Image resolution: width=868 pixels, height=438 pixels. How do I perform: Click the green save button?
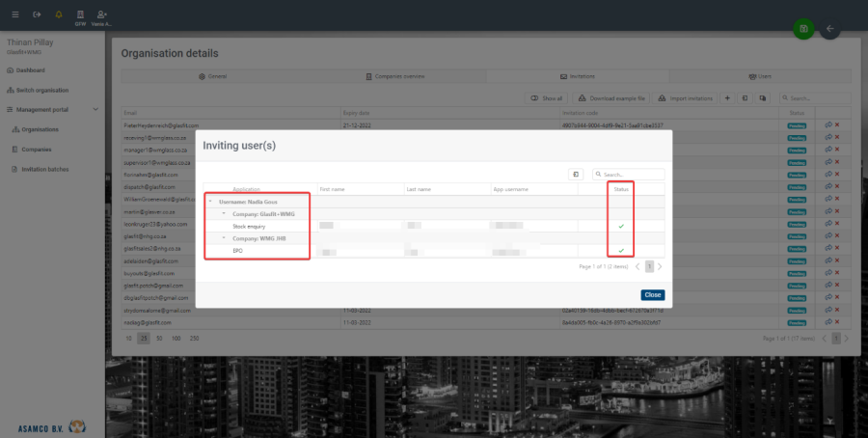point(802,29)
